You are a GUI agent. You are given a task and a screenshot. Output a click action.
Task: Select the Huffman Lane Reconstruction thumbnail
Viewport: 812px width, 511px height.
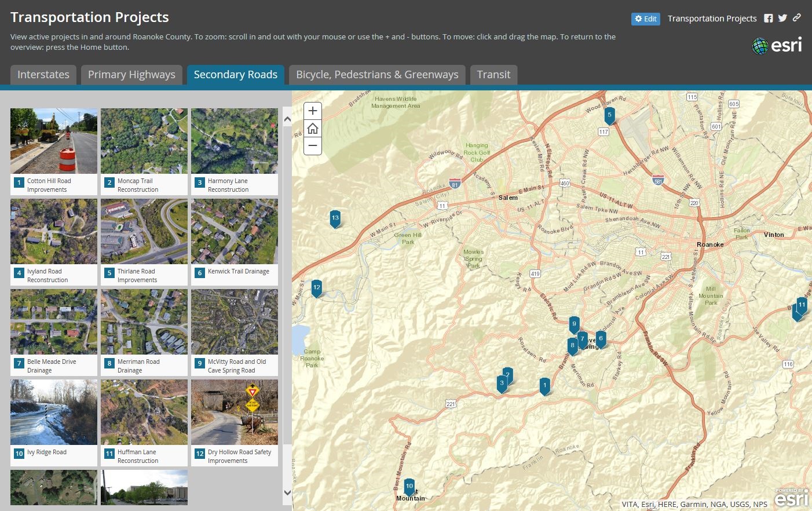pyautogui.click(x=144, y=412)
